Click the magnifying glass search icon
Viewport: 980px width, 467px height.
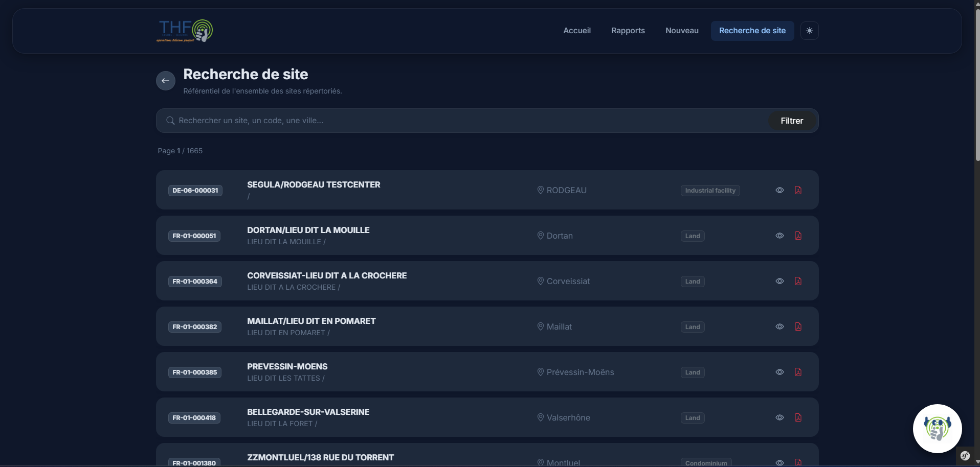pyautogui.click(x=170, y=121)
